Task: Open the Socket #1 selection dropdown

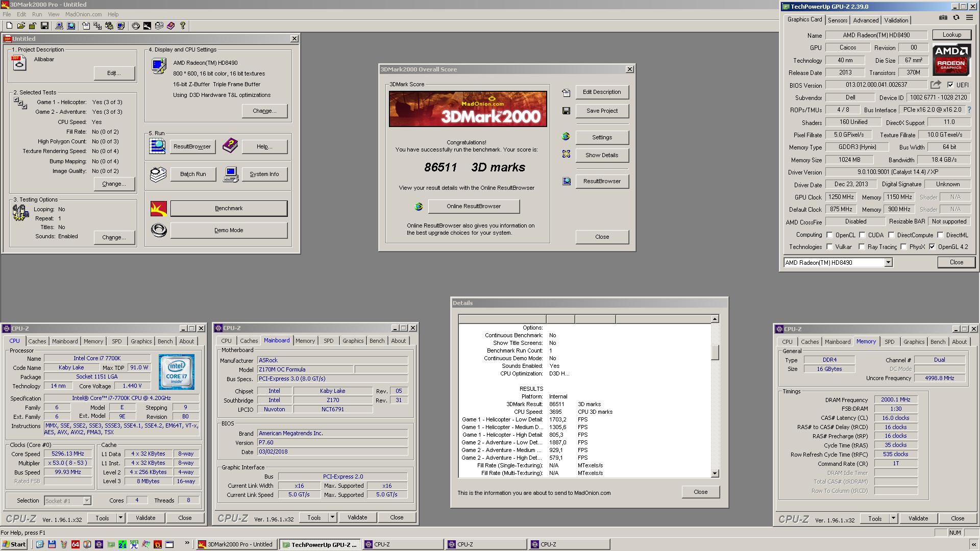Action: 67,501
